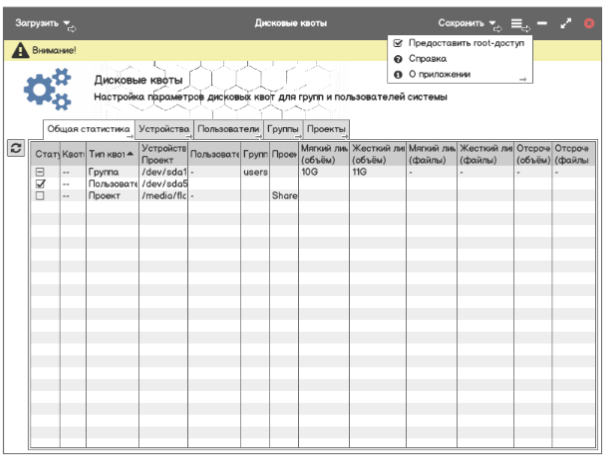Click the info icon next to О приложении
Screen dimensions: 609x459
point(398,74)
